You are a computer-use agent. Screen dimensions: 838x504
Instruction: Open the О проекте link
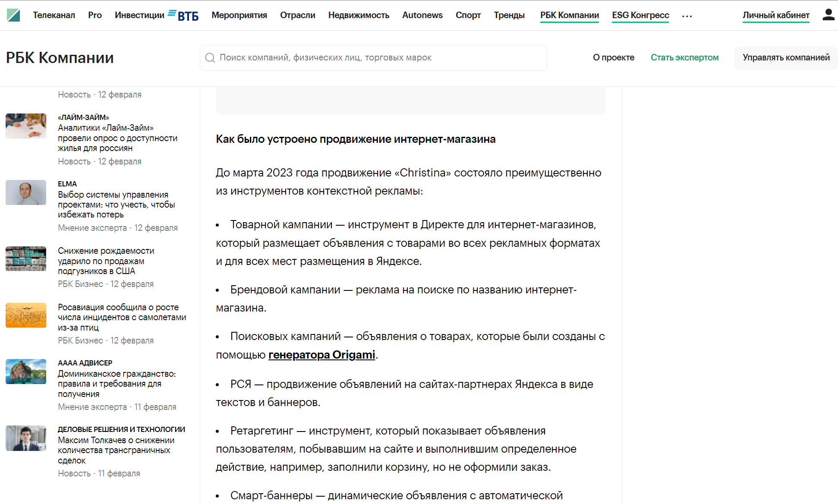[x=614, y=57]
